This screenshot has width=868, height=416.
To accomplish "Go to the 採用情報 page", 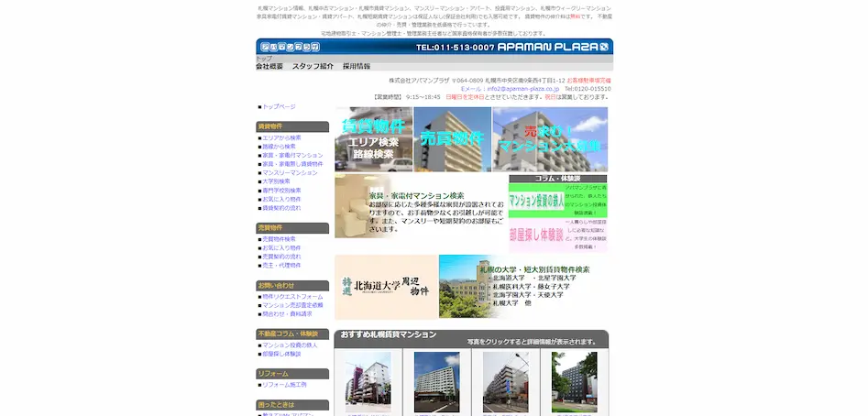I will click(357, 67).
